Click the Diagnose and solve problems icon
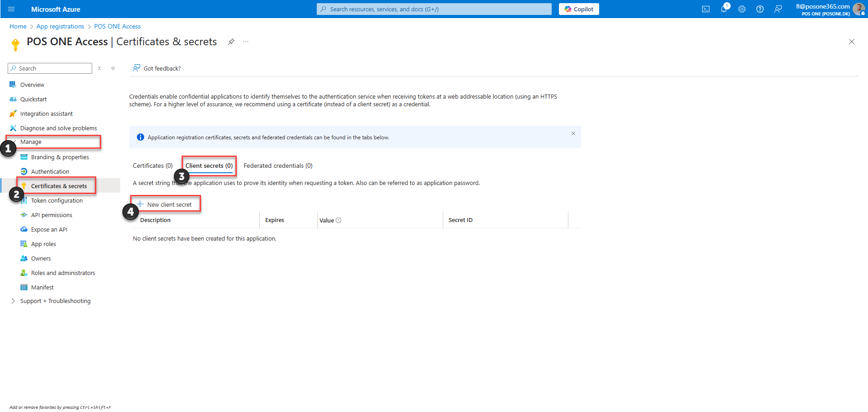The width and height of the screenshot is (868, 412). click(13, 128)
